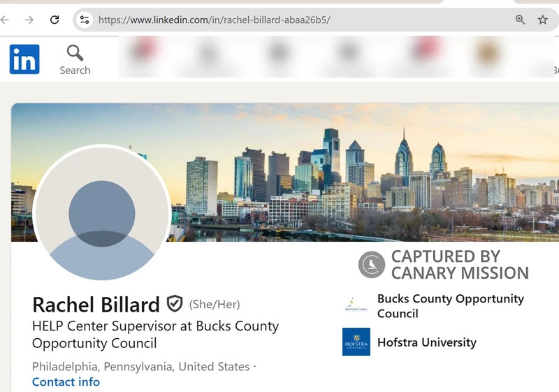Screen dimensions: 559x392
Task: Click the verification shield badge beside the name
Action: click(174, 304)
